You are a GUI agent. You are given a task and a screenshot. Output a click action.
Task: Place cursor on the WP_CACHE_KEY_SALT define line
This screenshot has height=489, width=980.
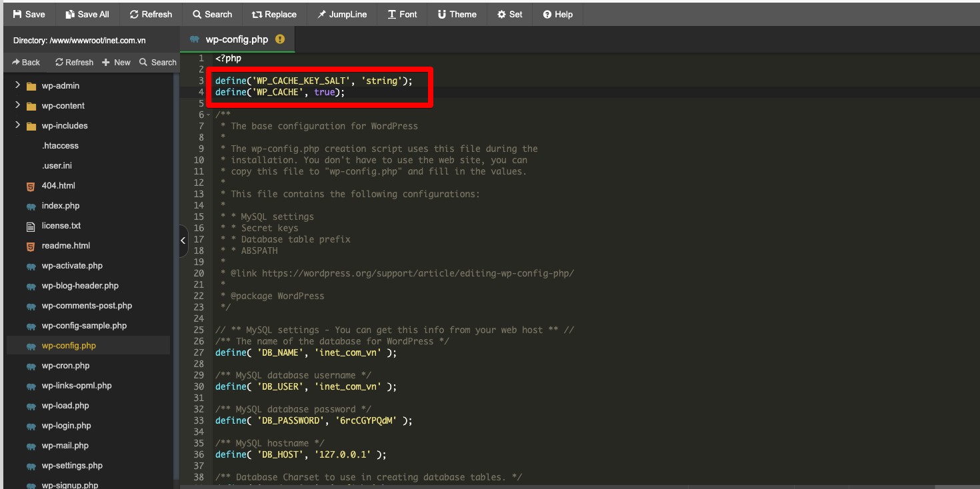(314, 81)
